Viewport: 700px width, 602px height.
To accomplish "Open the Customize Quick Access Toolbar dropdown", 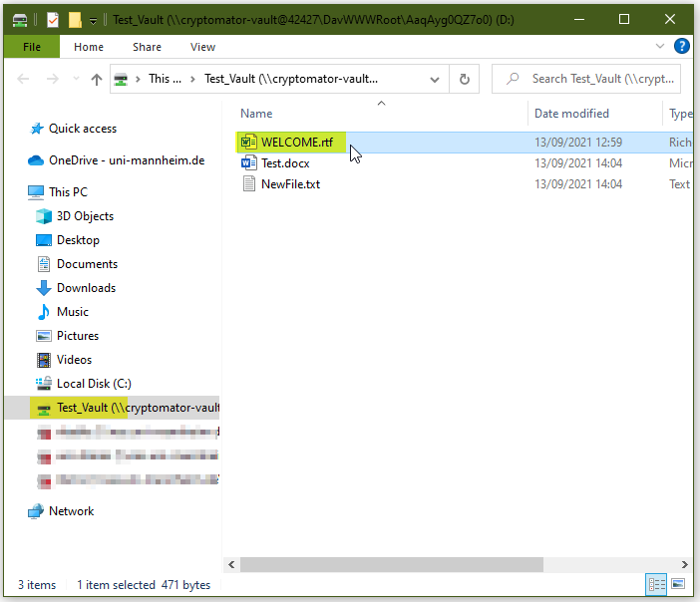I will pos(93,21).
